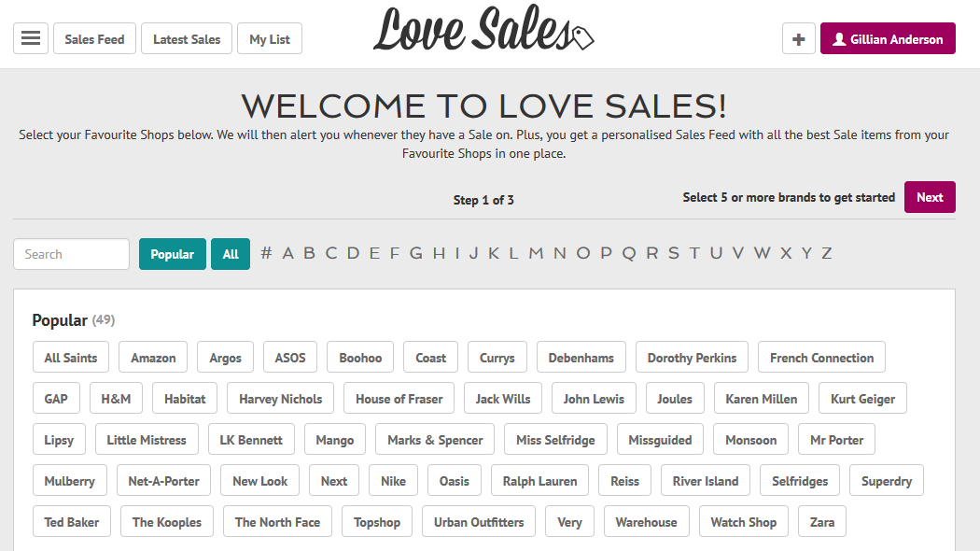Filter brands by letter M
The height and width of the screenshot is (551, 980).
pyautogui.click(x=536, y=253)
